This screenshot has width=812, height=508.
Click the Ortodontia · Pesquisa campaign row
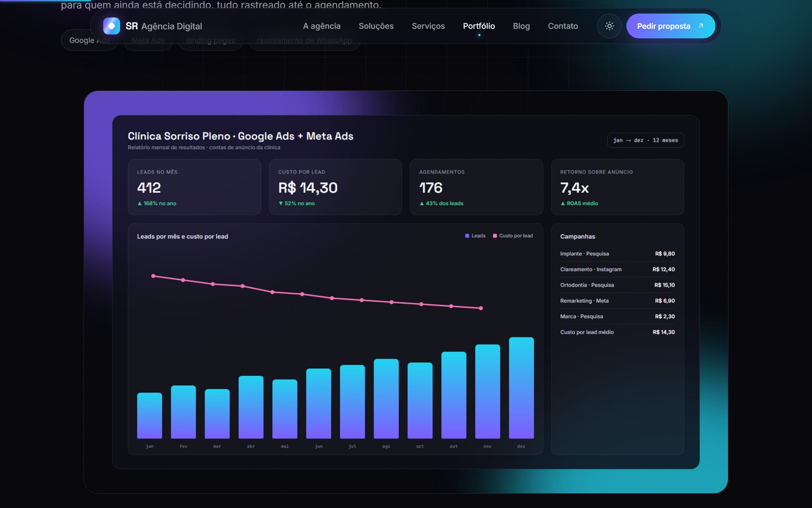tap(617, 285)
